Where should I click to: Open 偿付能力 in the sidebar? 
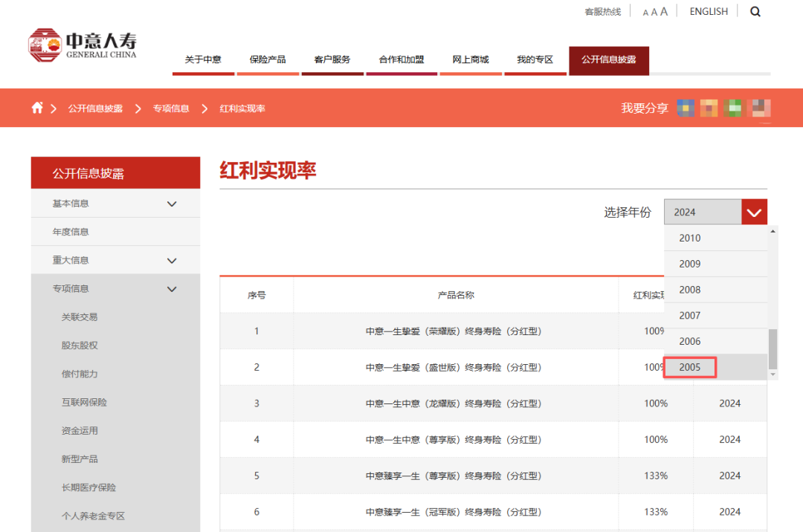[80, 374]
